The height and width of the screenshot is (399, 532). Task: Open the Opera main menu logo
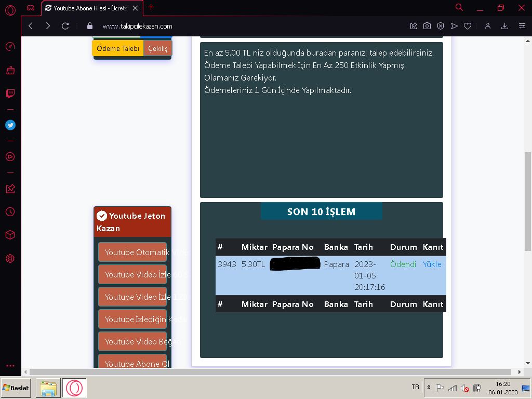point(10,10)
